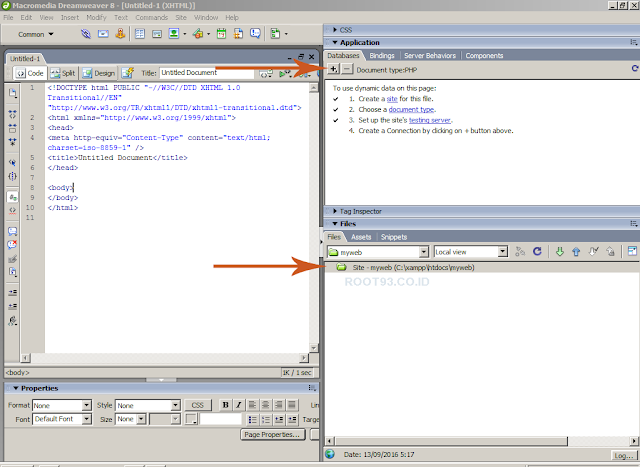This screenshot has width=640, height=467.
Task: Refresh the Databases panel
Action: [x=635, y=69]
